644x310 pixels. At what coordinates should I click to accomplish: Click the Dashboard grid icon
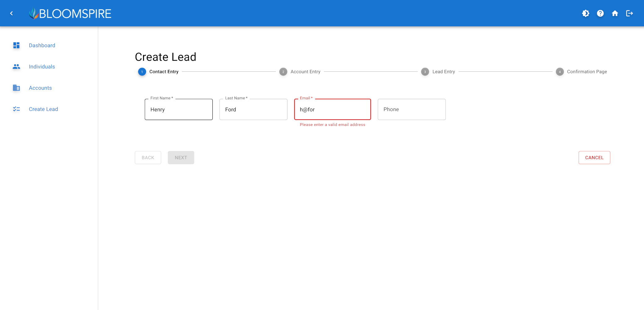16,45
